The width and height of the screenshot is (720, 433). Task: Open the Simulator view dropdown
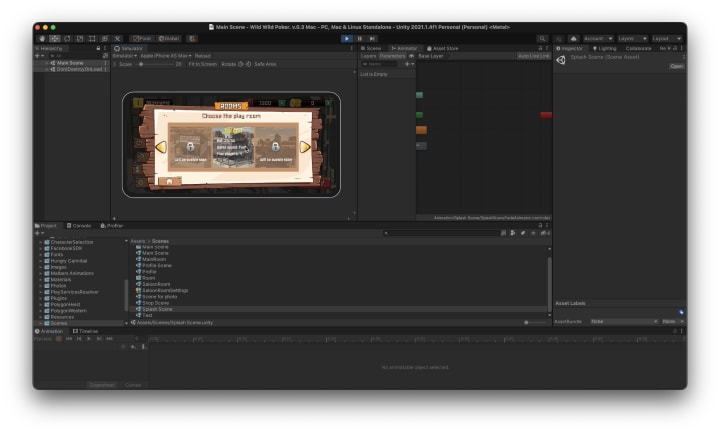pyautogui.click(x=124, y=56)
